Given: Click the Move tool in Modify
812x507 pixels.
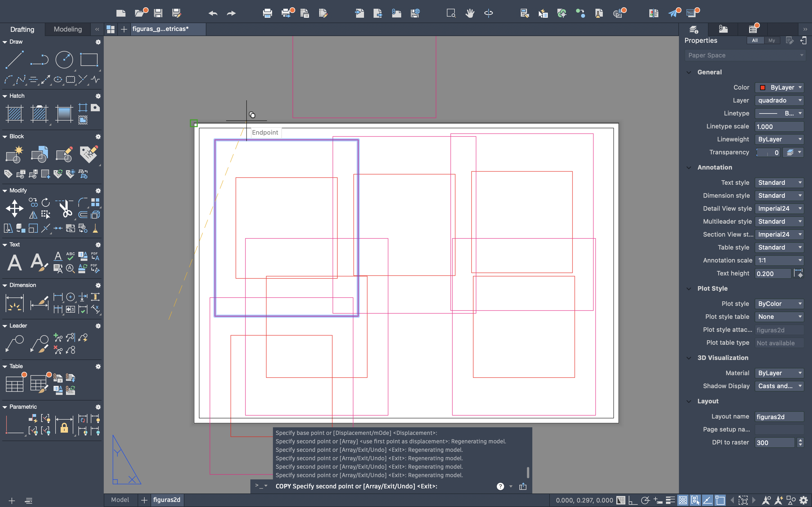Looking at the screenshot, I should (x=14, y=208).
